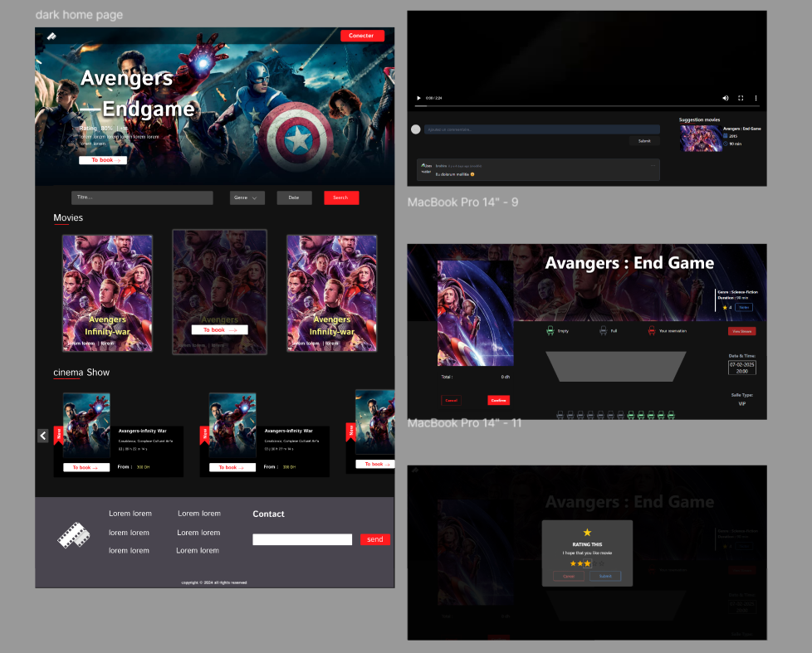Click the add-a-comment input field

coord(541,129)
